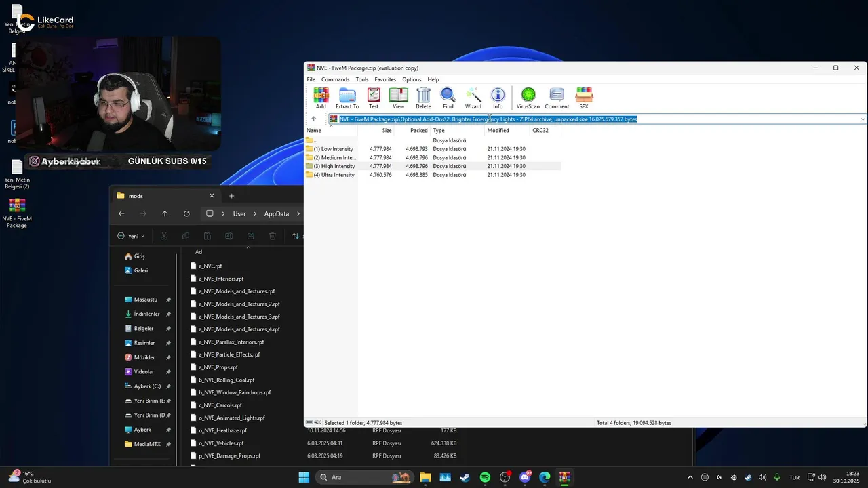Click the Find magnifier toolbar icon
Screen dimensions: 868x488
448,98
